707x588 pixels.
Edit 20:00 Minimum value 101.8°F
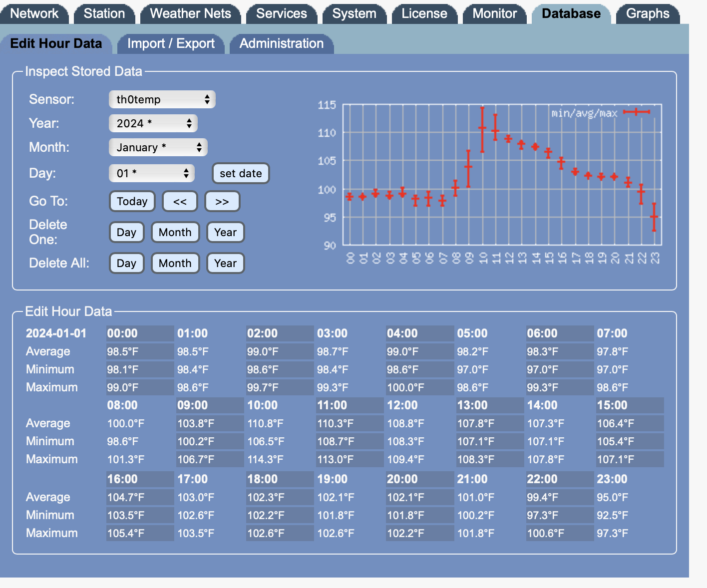click(x=420, y=515)
